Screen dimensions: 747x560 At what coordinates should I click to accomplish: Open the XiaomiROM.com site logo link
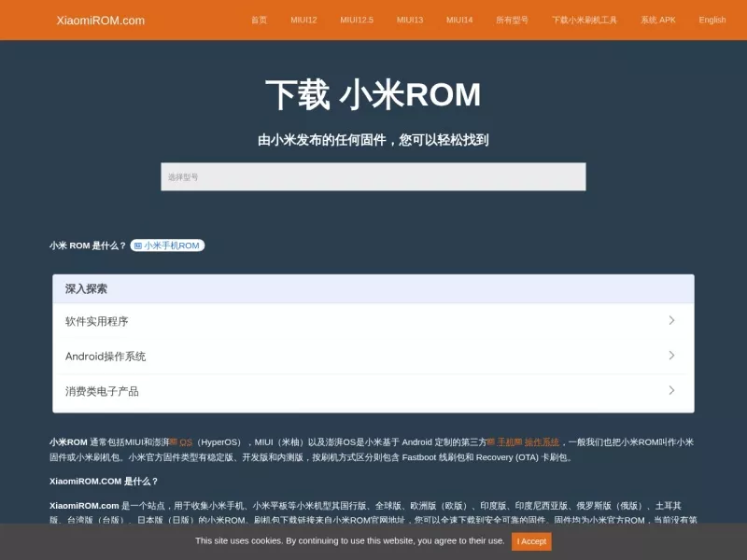click(x=101, y=21)
